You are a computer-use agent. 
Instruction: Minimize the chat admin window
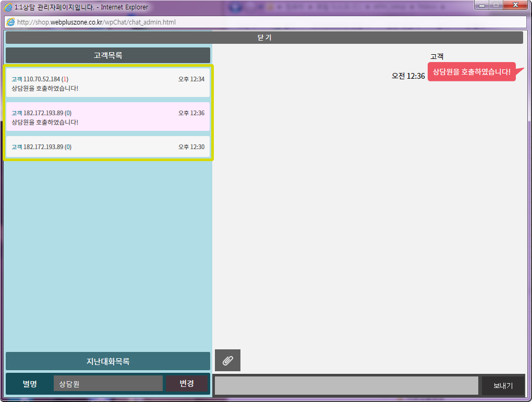pyautogui.click(x=481, y=5)
